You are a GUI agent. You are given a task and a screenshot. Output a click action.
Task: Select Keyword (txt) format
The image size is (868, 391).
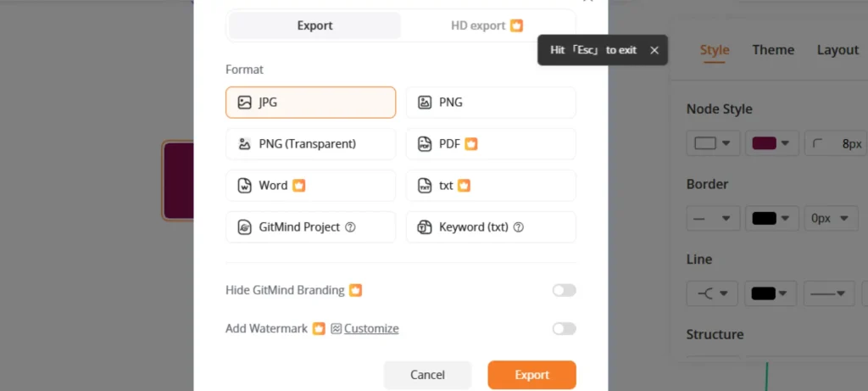click(x=491, y=227)
